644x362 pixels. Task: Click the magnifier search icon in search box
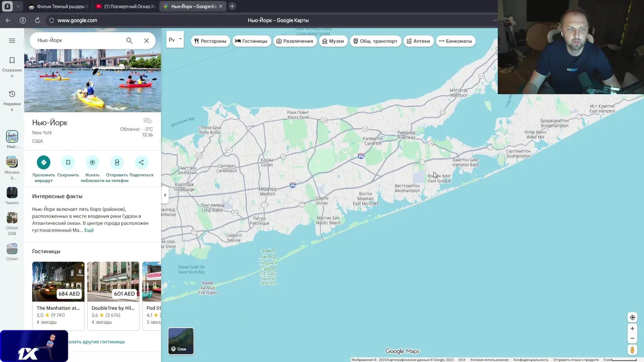tap(129, 41)
